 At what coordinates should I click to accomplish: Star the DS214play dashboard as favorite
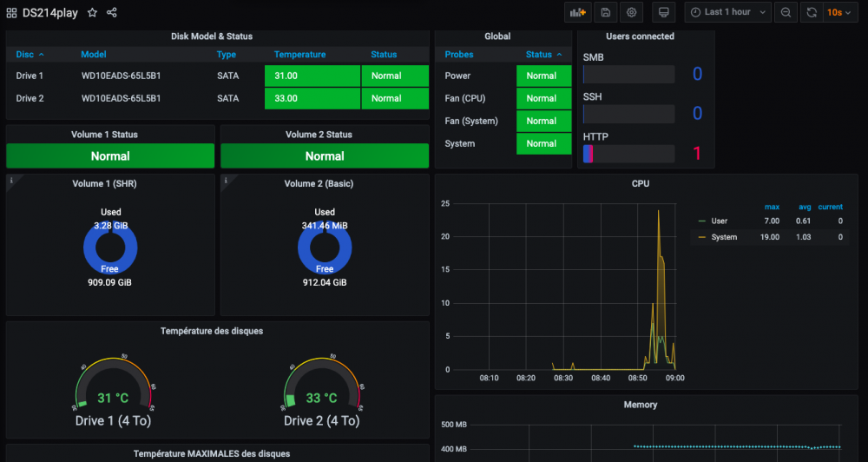pos(93,13)
